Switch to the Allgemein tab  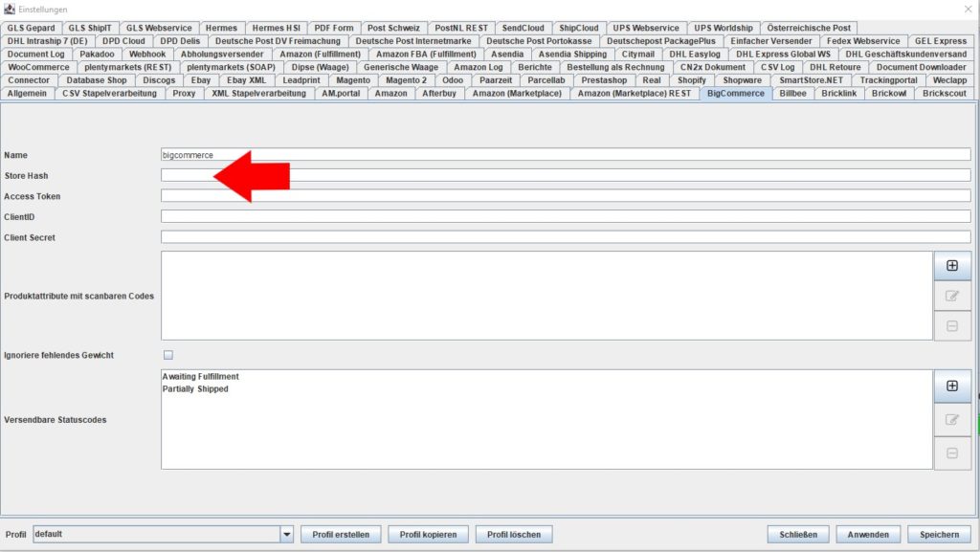(x=27, y=94)
